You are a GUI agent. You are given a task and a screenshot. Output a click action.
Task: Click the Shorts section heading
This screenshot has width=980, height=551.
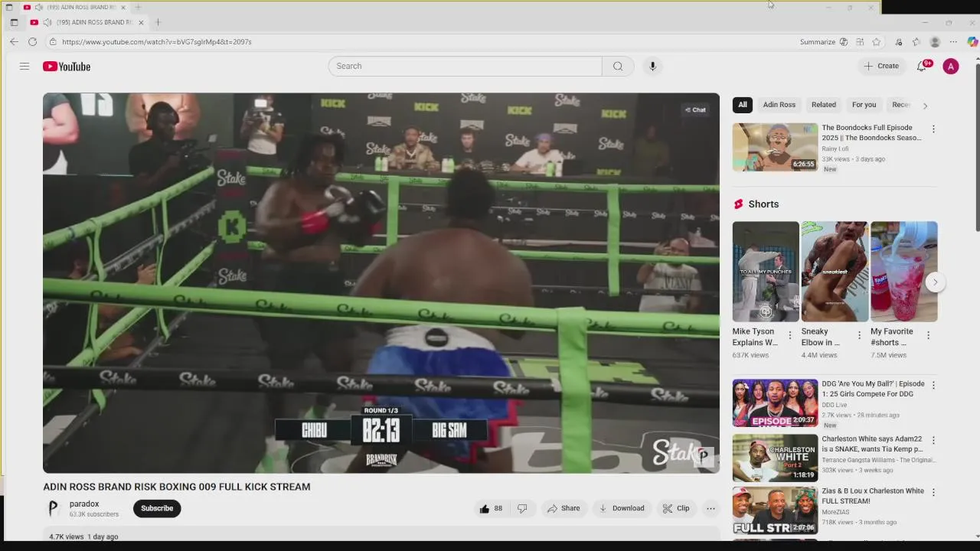coord(763,204)
